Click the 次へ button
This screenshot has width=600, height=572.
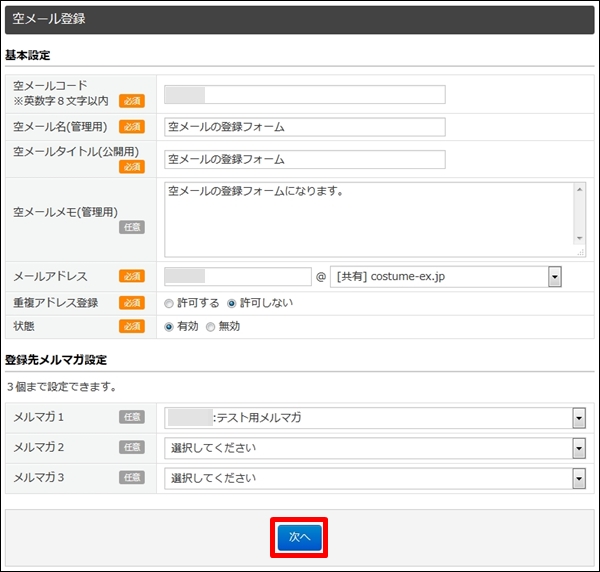pyautogui.click(x=299, y=538)
